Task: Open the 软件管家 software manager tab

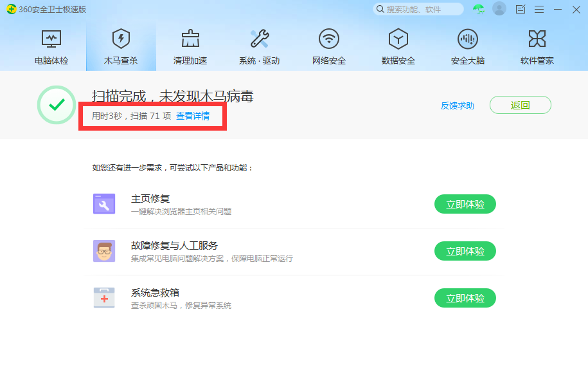Action: (537, 48)
